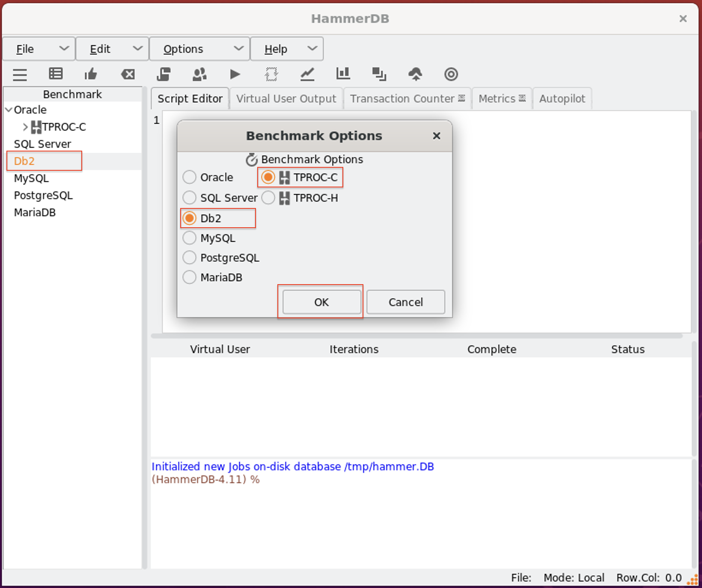The height and width of the screenshot is (588, 702).
Task: Click the overlapping squares toolbar icon
Action: click(x=379, y=74)
